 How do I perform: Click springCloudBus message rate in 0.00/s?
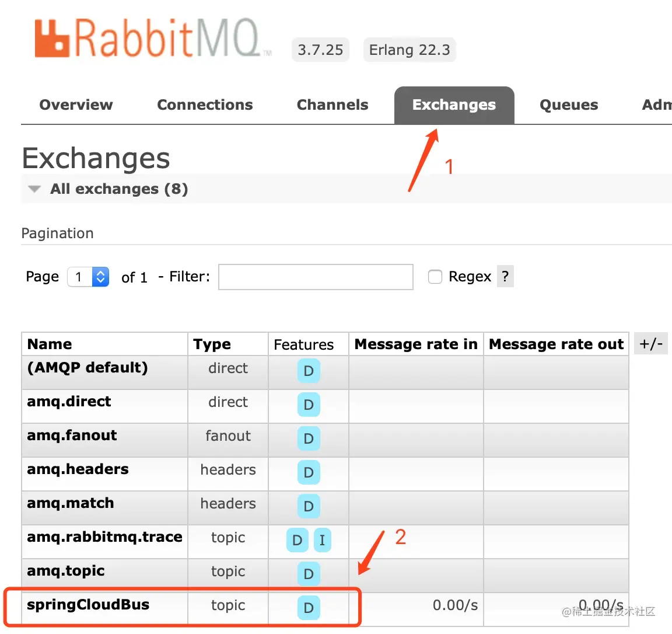tap(455, 605)
